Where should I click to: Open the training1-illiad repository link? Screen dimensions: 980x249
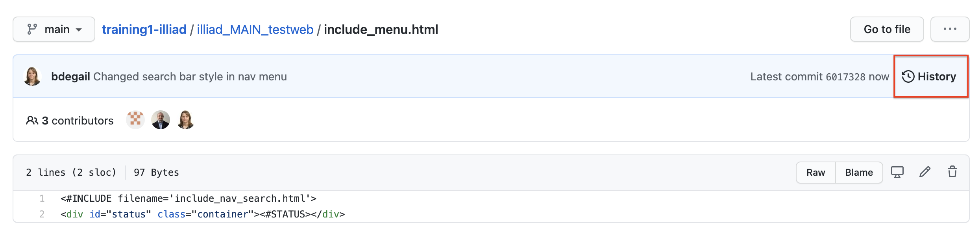tap(144, 30)
